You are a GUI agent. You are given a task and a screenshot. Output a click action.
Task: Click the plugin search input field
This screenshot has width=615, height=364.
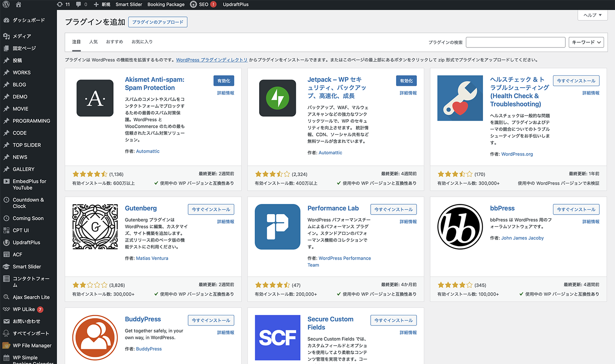pyautogui.click(x=515, y=42)
